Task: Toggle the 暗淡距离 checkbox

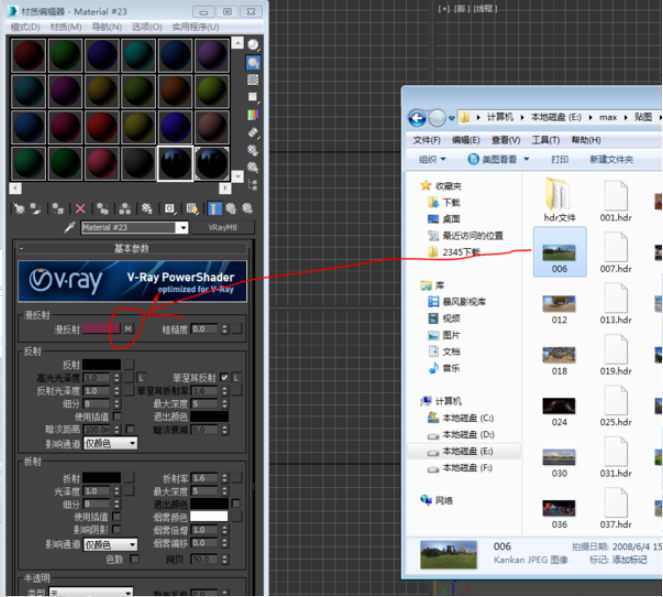Action: coord(131,430)
